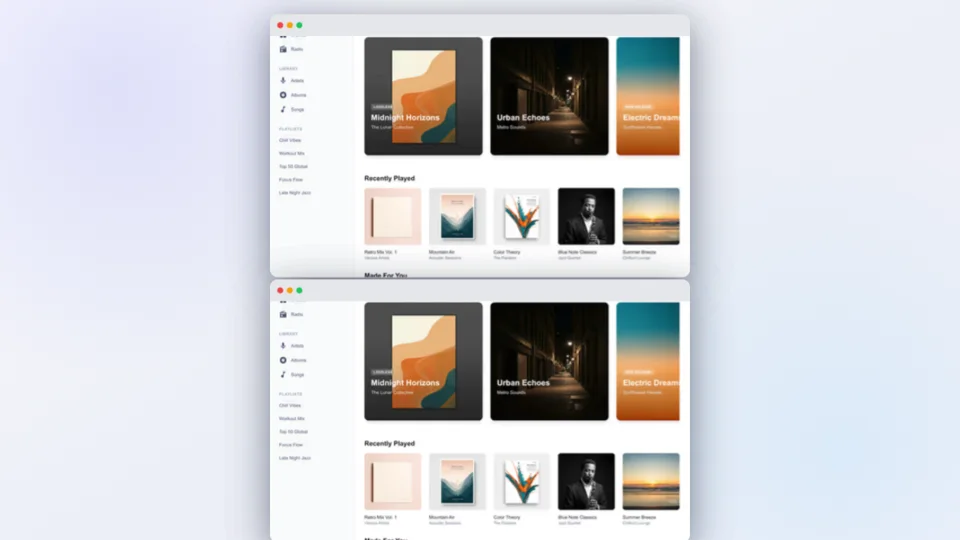Screen dimensions: 960x540
Task: Open Late Night Jazz playlist in lower window
Action: click(x=294, y=458)
